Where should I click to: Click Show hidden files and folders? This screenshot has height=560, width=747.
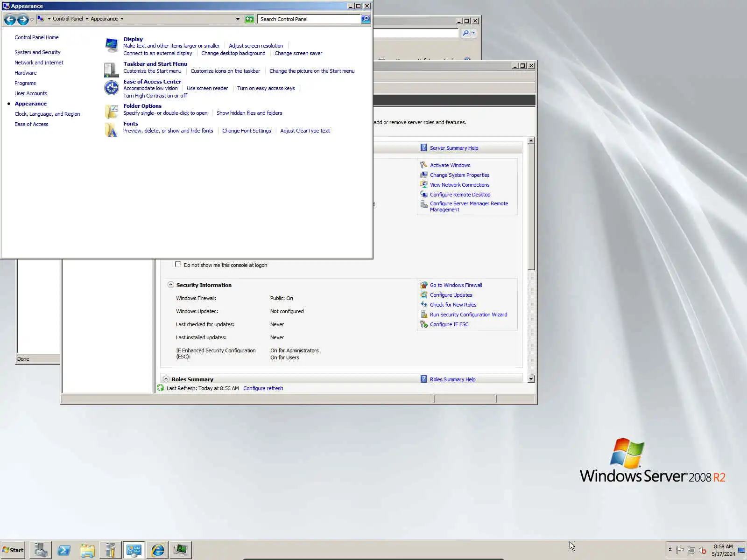[249, 113]
